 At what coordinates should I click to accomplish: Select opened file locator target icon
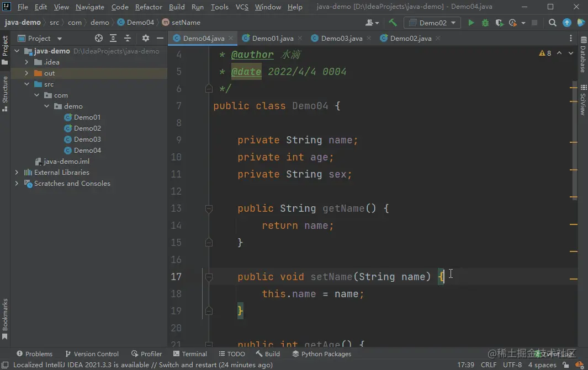tap(99, 38)
